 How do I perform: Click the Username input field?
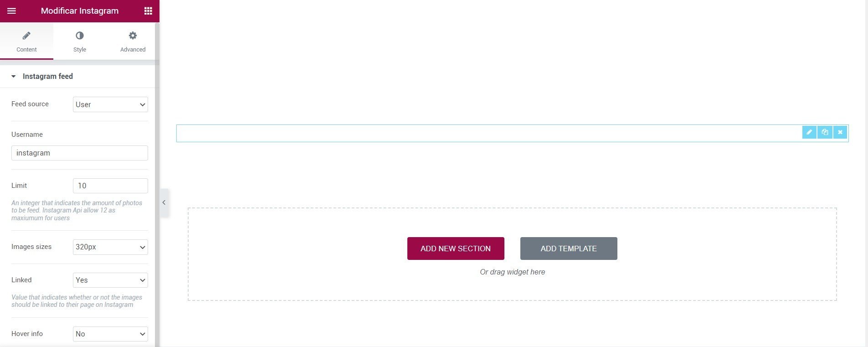[x=80, y=153]
